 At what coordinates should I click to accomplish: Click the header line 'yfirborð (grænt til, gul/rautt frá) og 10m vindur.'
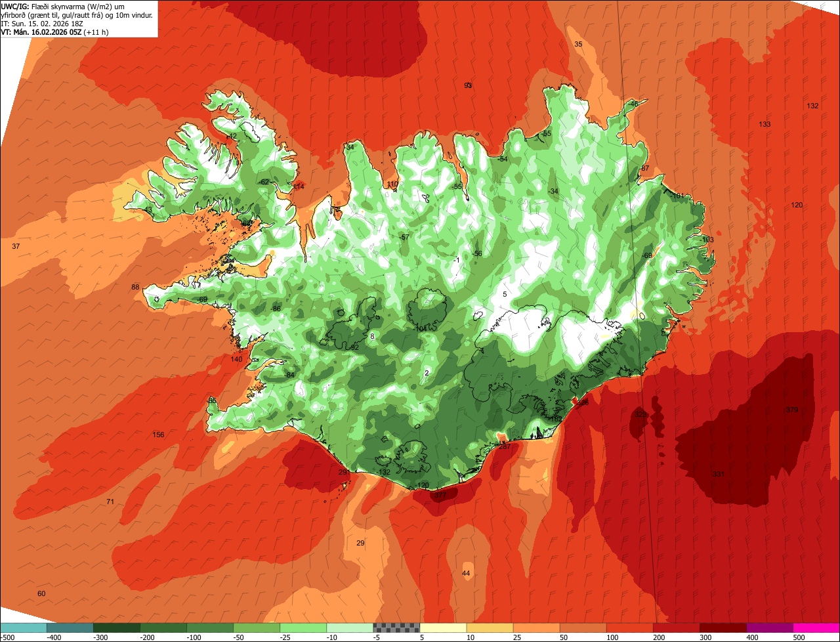77,14
